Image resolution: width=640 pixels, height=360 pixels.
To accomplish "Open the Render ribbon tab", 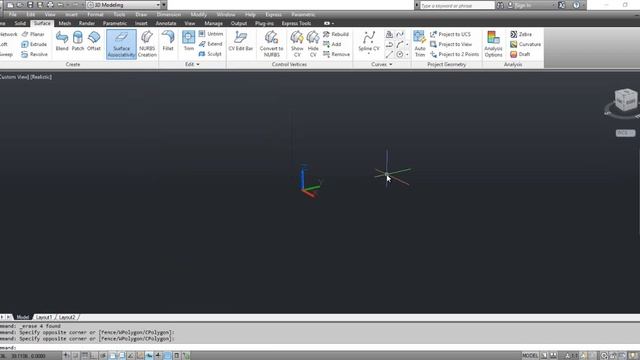I will pyautogui.click(x=87, y=23).
